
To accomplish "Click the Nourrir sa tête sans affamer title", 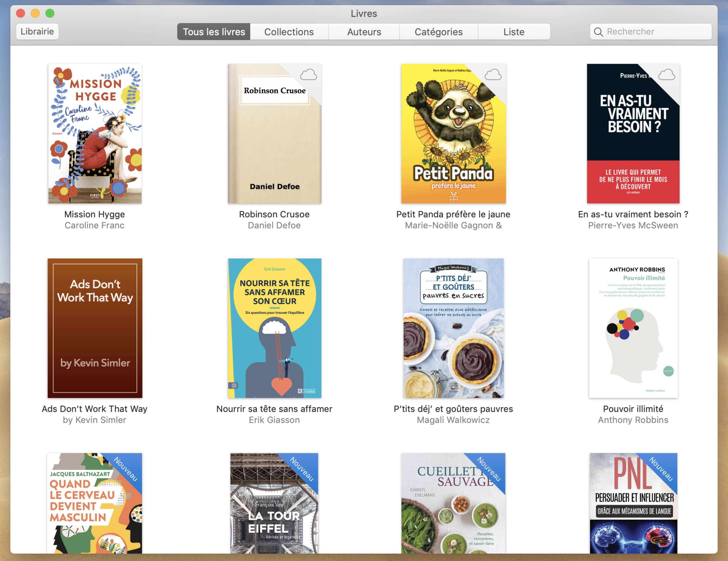I will (x=274, y=409).
